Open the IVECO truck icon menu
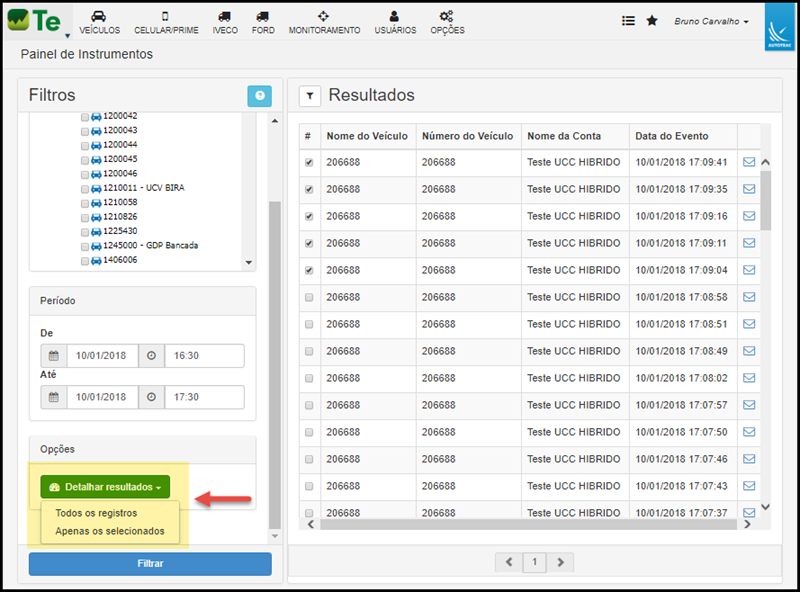 coord(225,22)
